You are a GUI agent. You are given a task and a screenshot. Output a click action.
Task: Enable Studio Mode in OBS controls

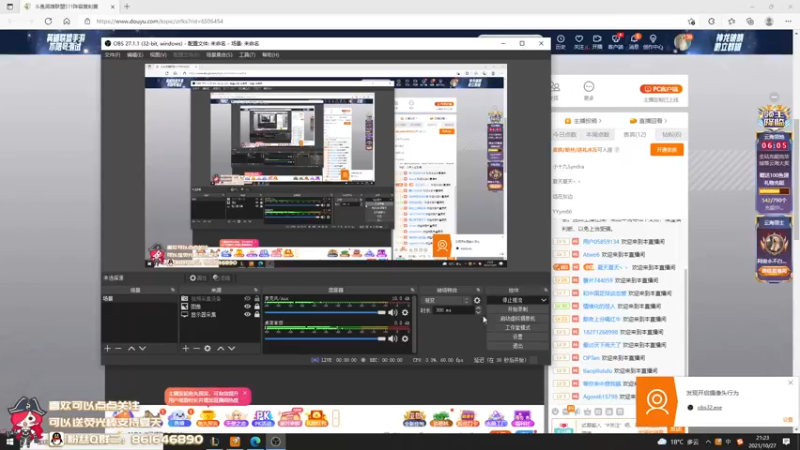[x=517, y=328]
